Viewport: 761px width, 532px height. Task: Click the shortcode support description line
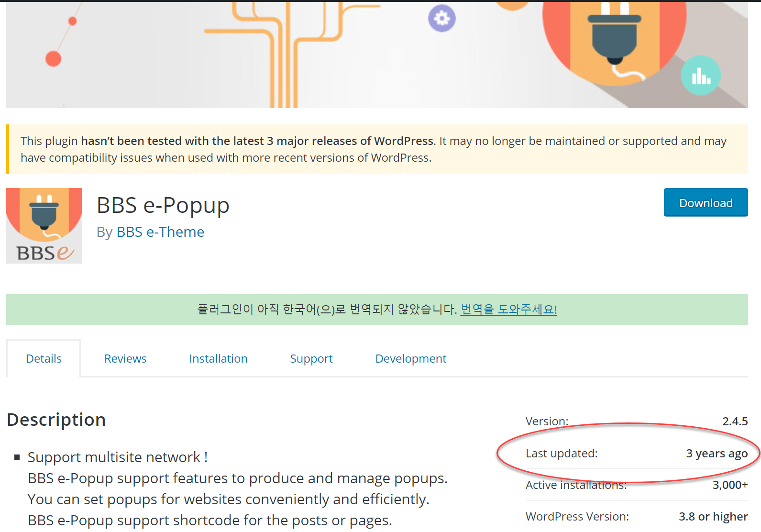(210, 521)
